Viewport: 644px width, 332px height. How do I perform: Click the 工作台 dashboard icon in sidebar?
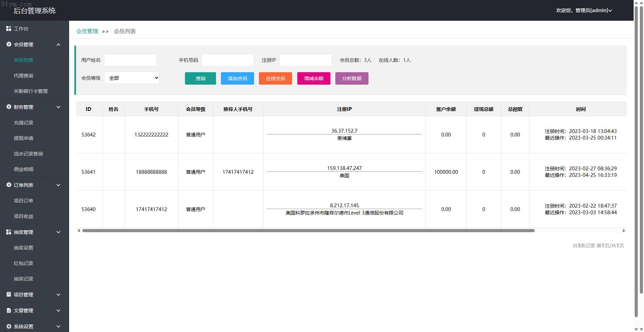pyautogui.click(x=9, y=29)
